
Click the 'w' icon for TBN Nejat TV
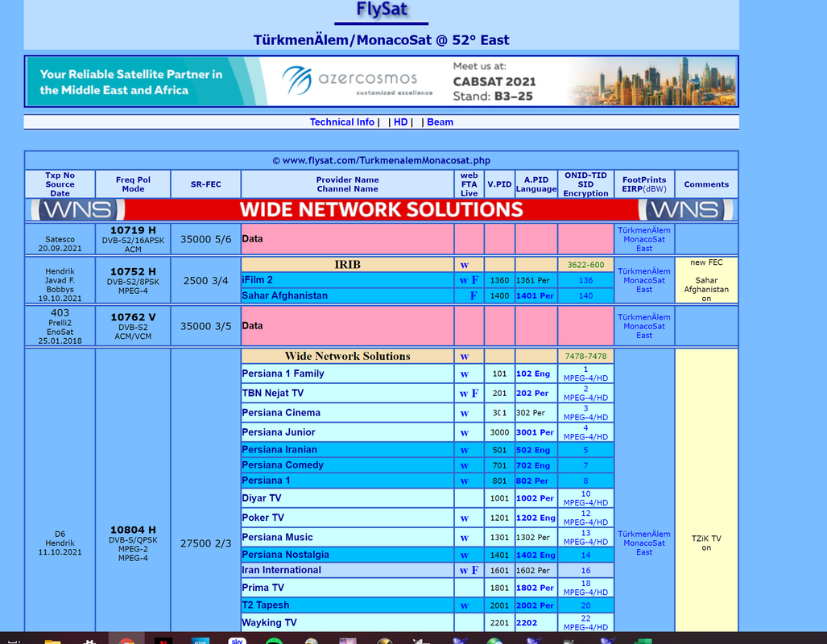(x=464, y=394)
